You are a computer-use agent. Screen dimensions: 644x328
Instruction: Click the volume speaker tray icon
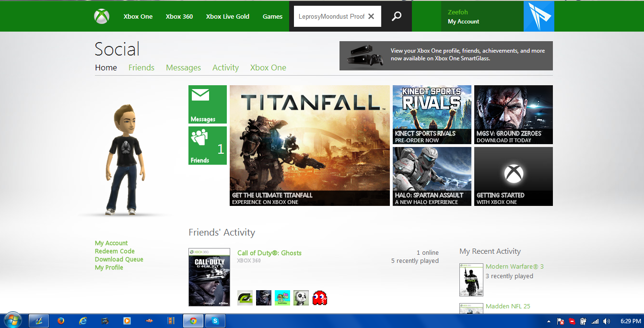[607, 321]
